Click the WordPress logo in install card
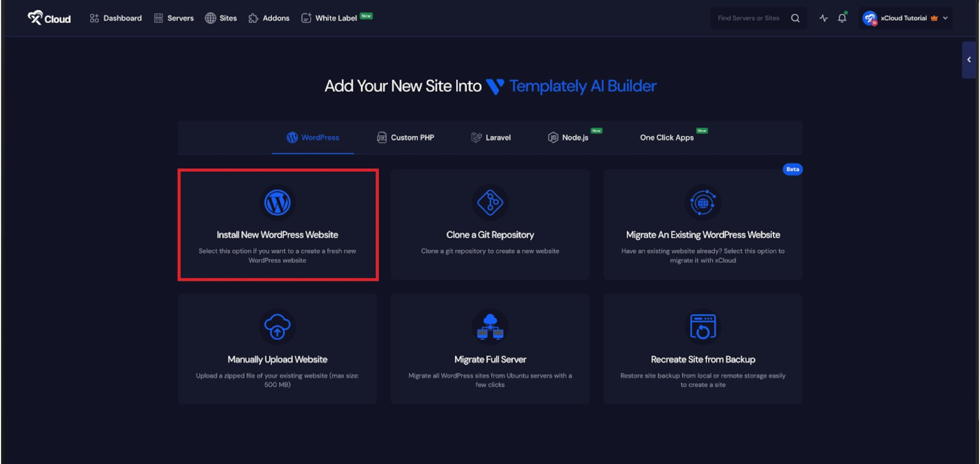This screenshot has width=980, height=464. click(x=277, y=203)
